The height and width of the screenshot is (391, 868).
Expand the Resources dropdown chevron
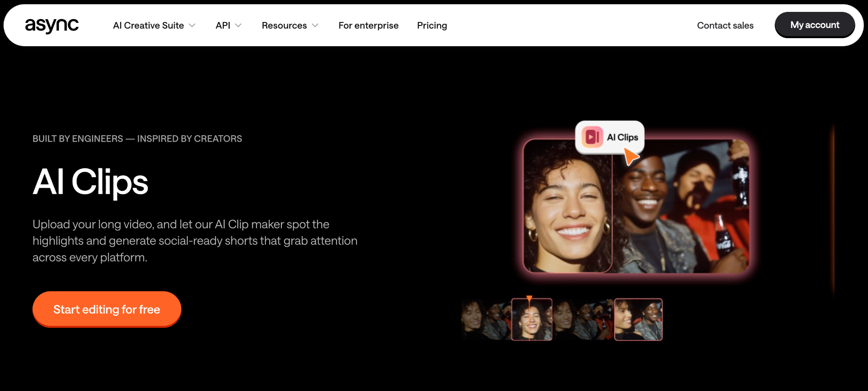pyautogui.click(x=315, y=25)
